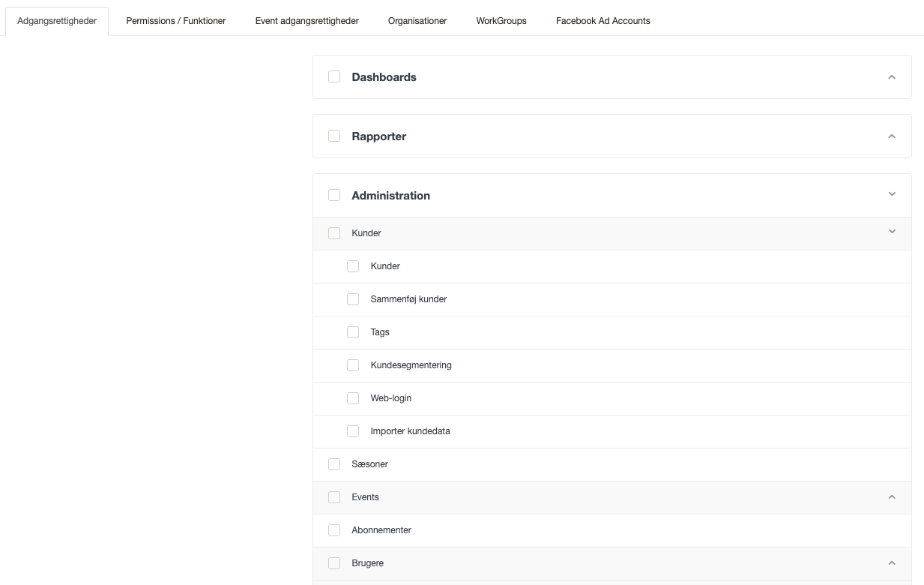This screenshot has width=924, height=585.
Task: Toggle the Tags permission checkbox
Action: click(x=353, y=332)
